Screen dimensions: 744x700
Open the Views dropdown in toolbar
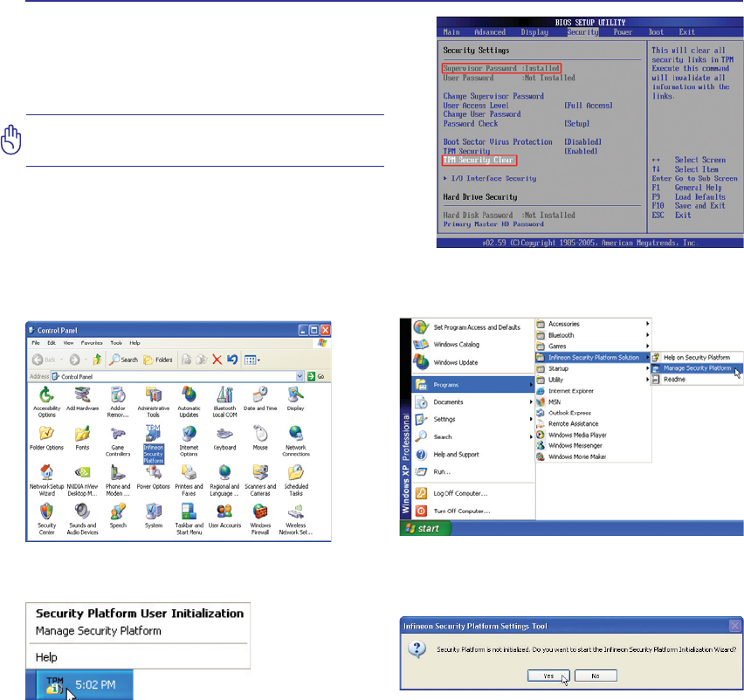(x=252, y=360)
